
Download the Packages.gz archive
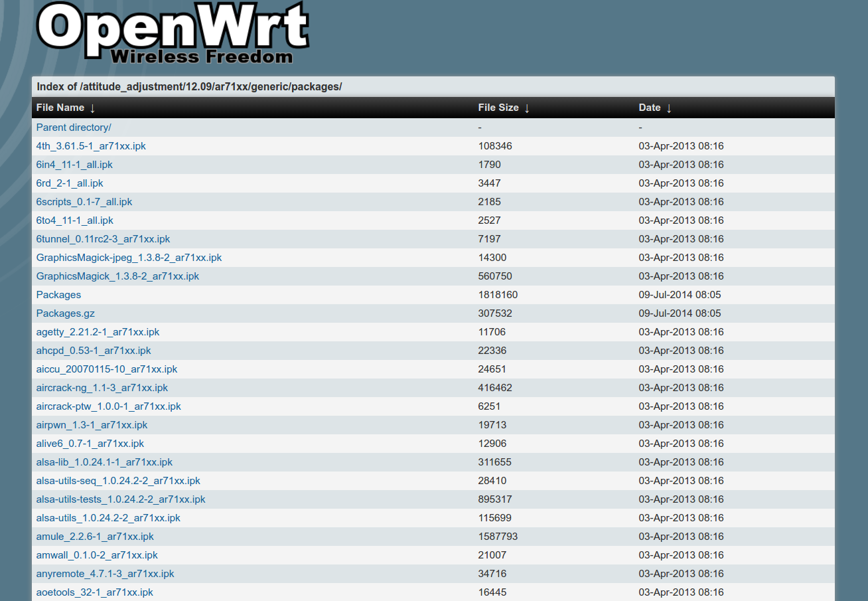pos(66,313)
